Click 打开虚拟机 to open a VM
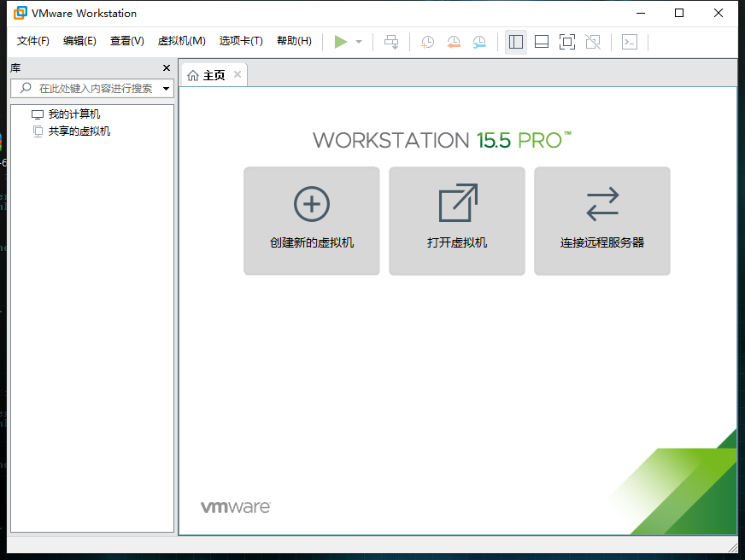Screen dimensions: 745x560 (456, 221)
